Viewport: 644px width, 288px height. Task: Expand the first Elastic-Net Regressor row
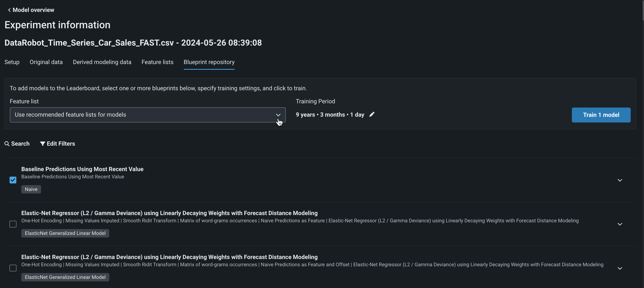(x=619, y=224)
